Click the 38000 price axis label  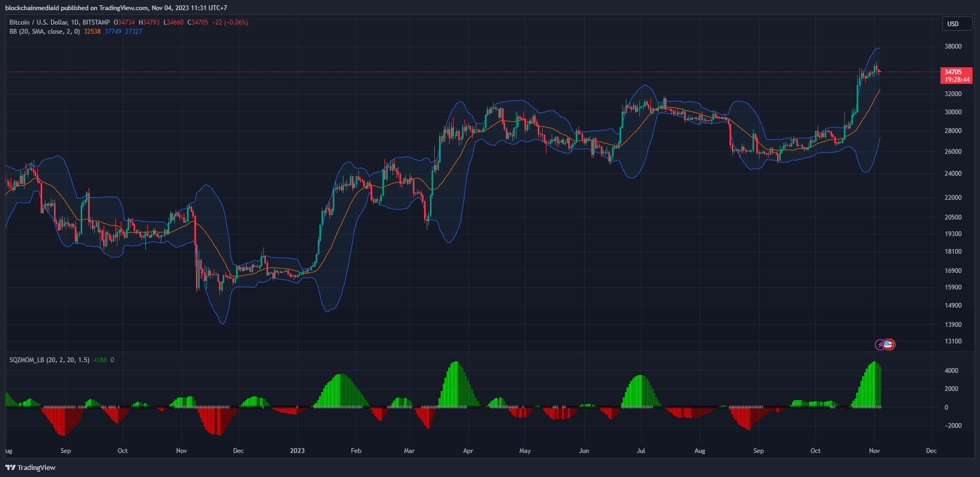(953, 46)
